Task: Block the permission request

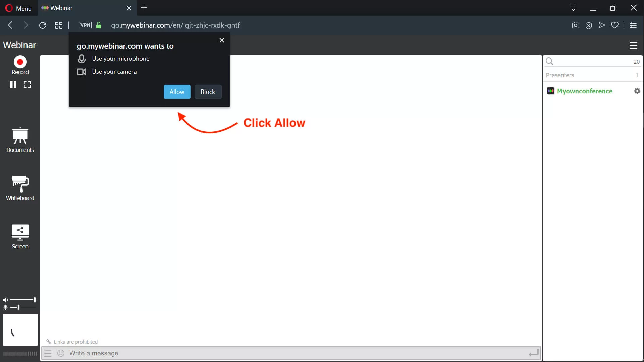Action: (208, 92)
